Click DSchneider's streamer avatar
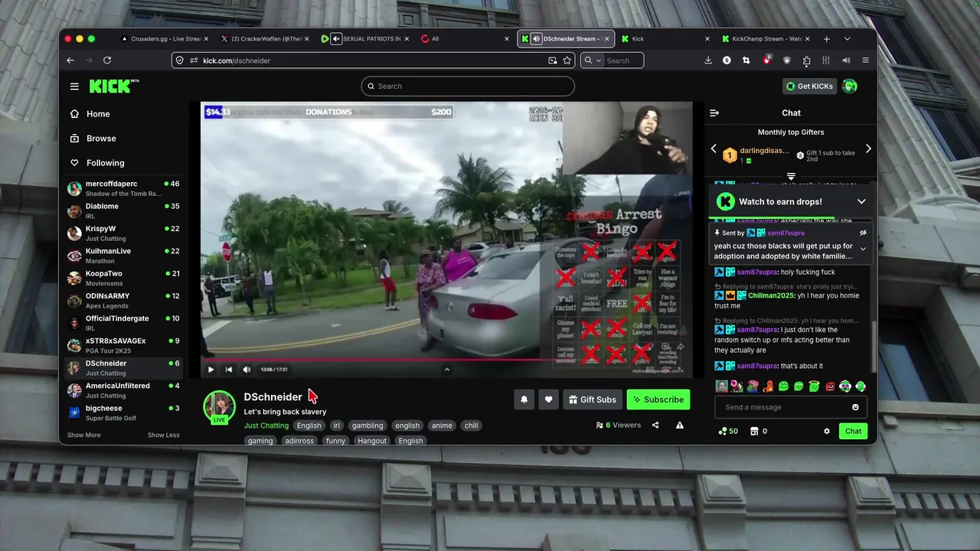Viewport: 980px width, 551px height. pyautogui.click(x=219, y=406)
